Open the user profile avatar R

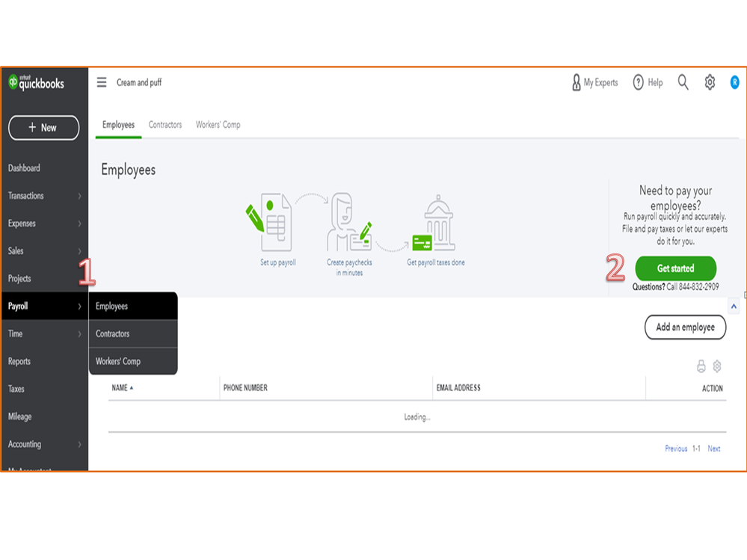click(734, 82)
